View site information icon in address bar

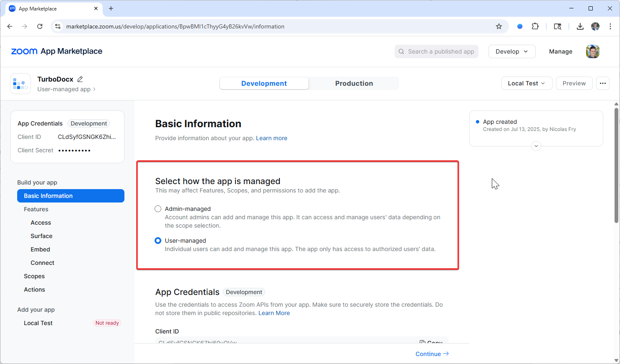point(58,26)
